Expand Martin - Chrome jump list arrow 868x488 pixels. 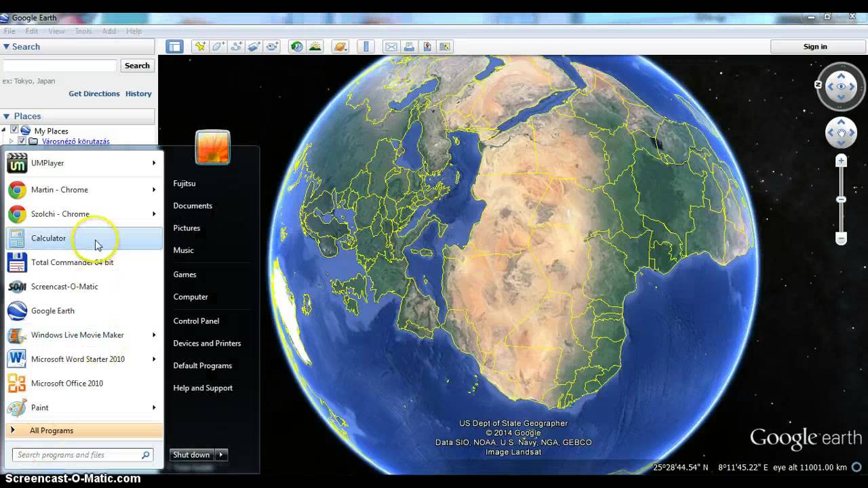point(154,190)
